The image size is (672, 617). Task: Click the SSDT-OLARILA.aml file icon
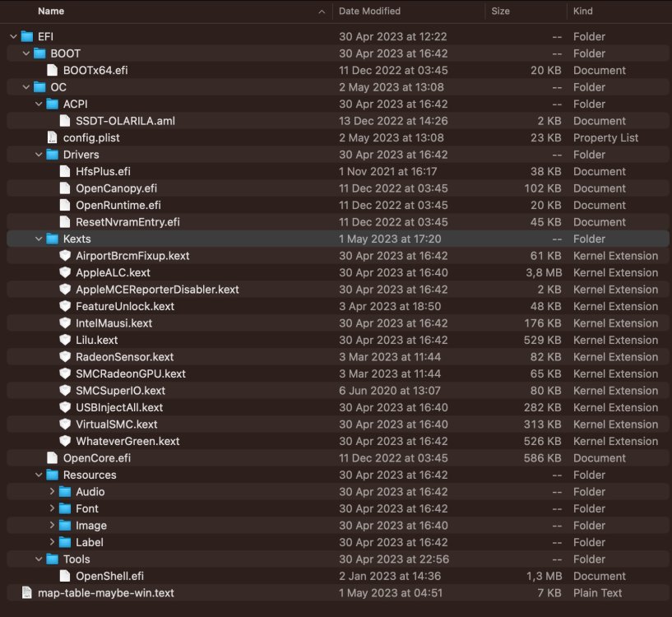(65, 121)
